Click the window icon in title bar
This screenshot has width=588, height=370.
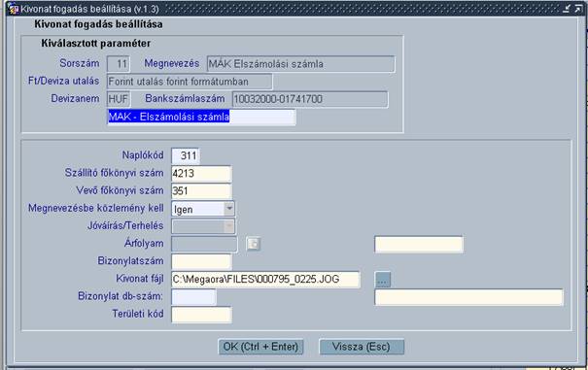(x=14, y=9)
